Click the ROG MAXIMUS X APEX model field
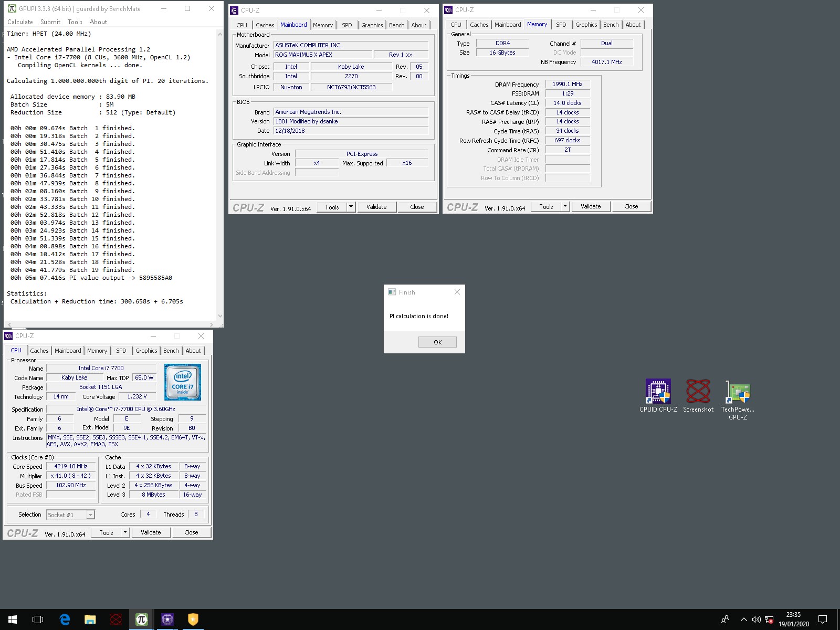840x630 pixels. click(323, 55)
